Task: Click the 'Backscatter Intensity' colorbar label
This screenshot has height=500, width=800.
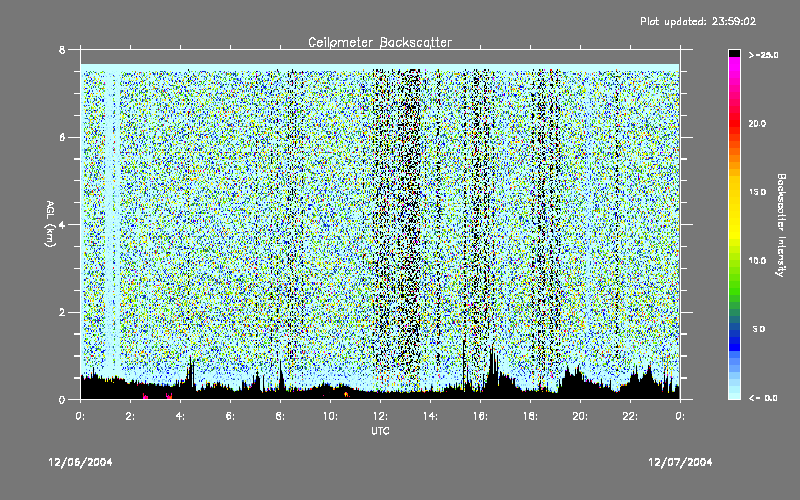Action: (781, 225)
